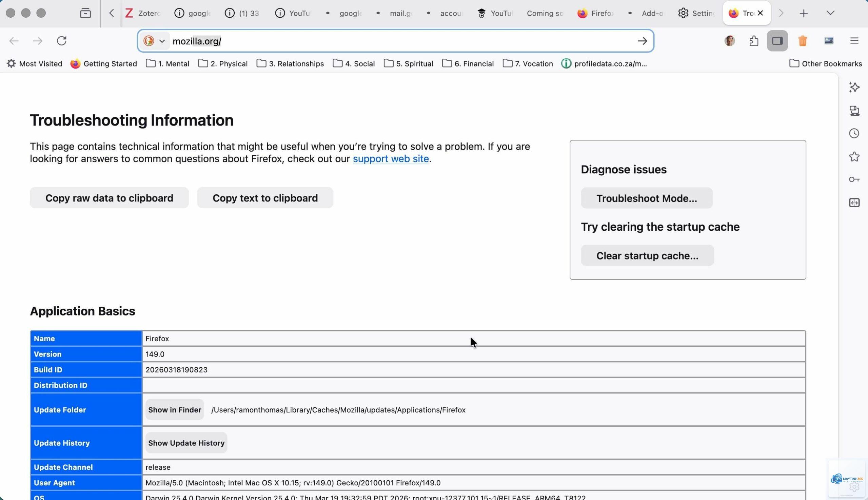Open Other Bookmarks folder

(x=825, y=63)
